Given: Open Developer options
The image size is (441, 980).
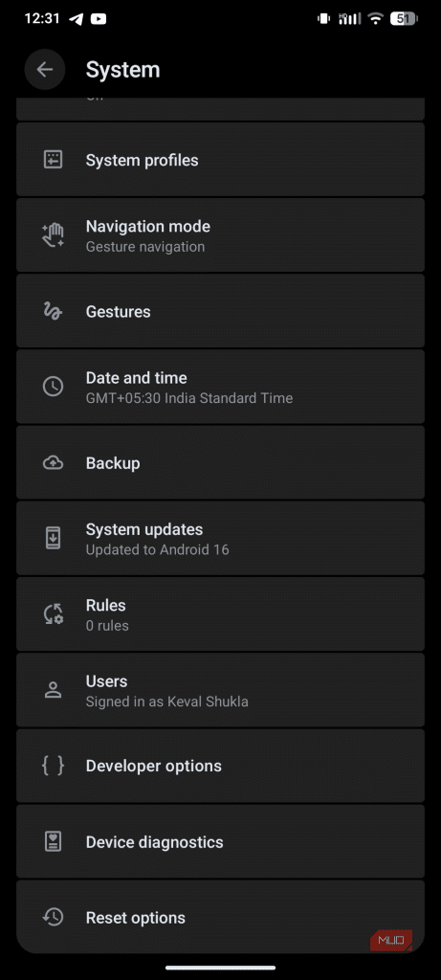Looking at the screenshot, I should (220, 767).
